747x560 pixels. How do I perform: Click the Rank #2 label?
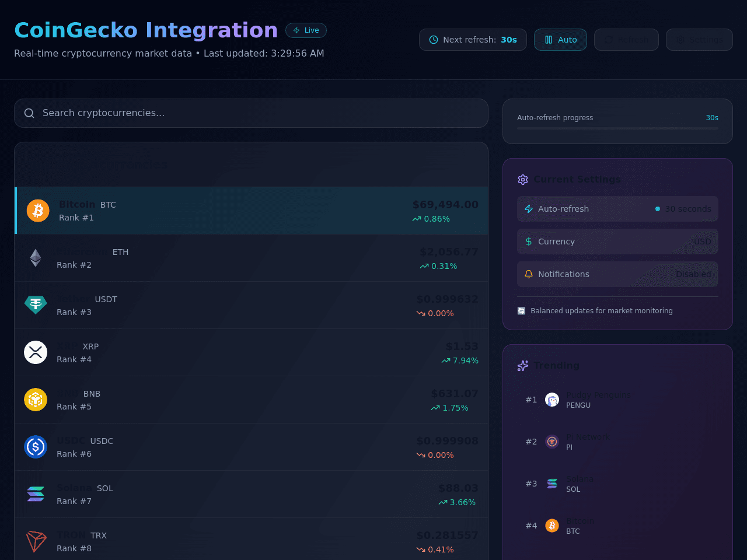coord(74,265)
